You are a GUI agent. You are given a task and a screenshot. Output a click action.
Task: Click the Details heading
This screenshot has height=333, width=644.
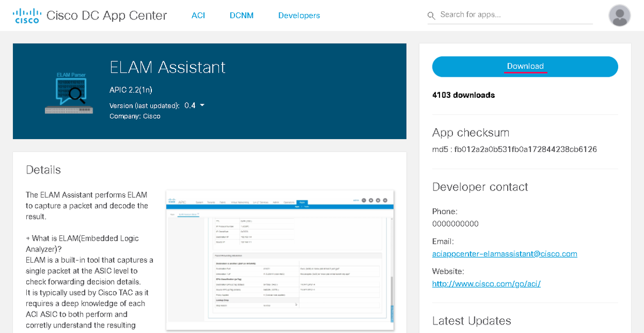click(43, 170)
